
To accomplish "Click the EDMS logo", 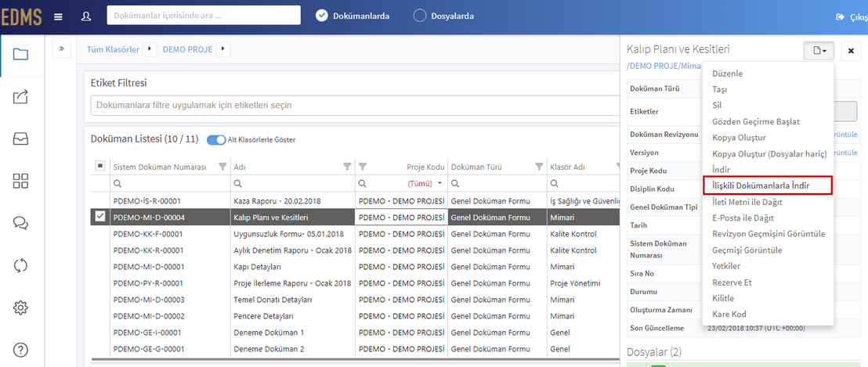I will tap(21, 16).
